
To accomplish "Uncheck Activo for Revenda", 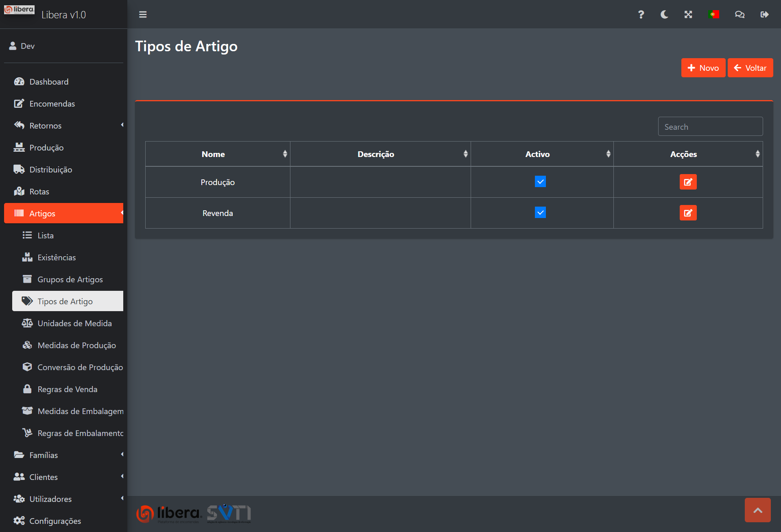I will coord(540,212).
